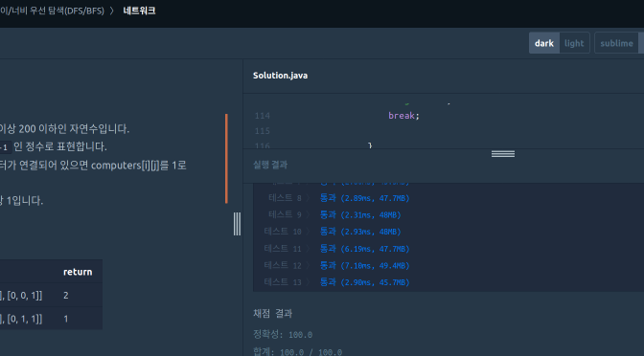Click line number 114 in the gutter

point(263,116)
